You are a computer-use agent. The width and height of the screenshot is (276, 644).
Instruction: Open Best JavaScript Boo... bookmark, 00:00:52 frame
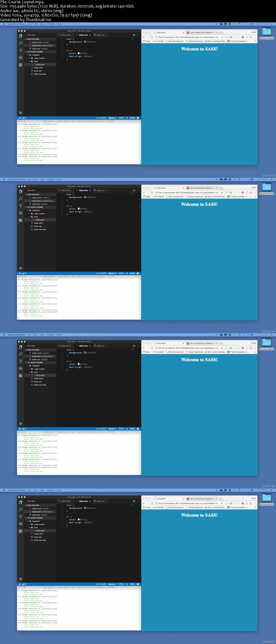pos(215,507)
